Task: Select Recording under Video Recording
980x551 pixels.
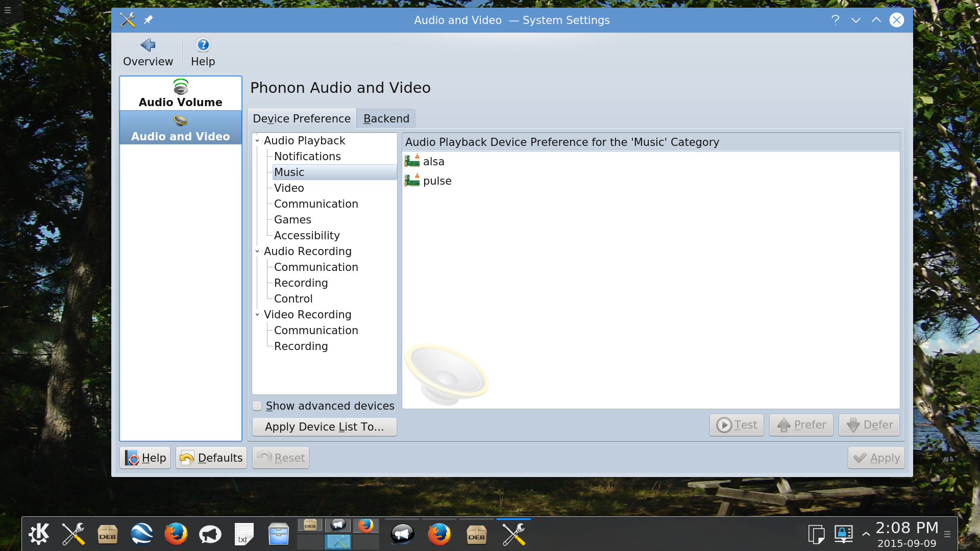Action: click(x=301, y=346)
